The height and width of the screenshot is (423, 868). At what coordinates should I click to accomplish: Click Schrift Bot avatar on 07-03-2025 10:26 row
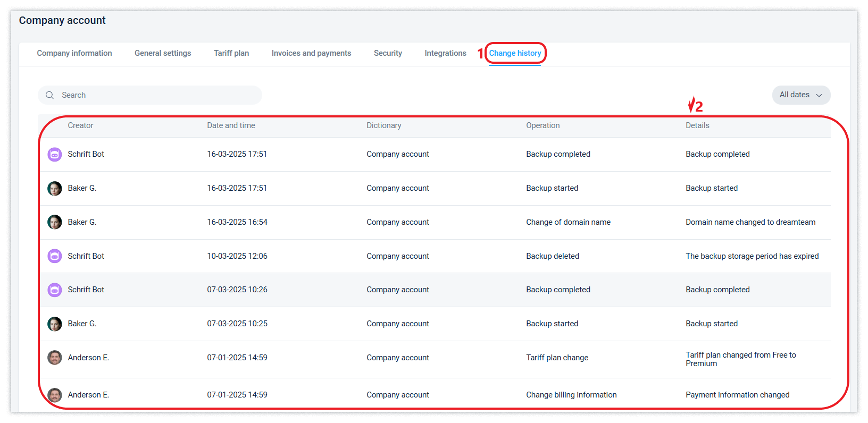(x=55, y=290)
